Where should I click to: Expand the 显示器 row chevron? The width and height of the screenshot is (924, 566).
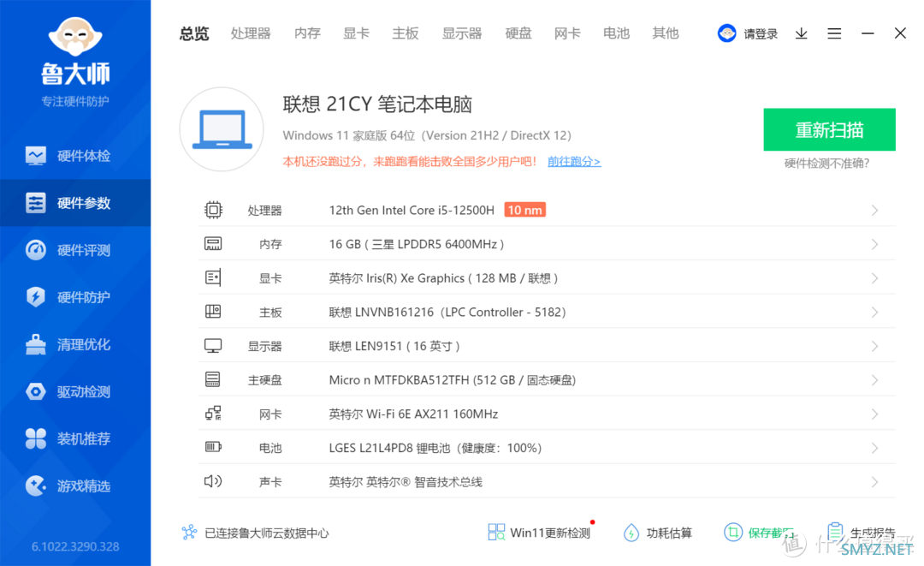pyautogui.click(x=874, y=346)
